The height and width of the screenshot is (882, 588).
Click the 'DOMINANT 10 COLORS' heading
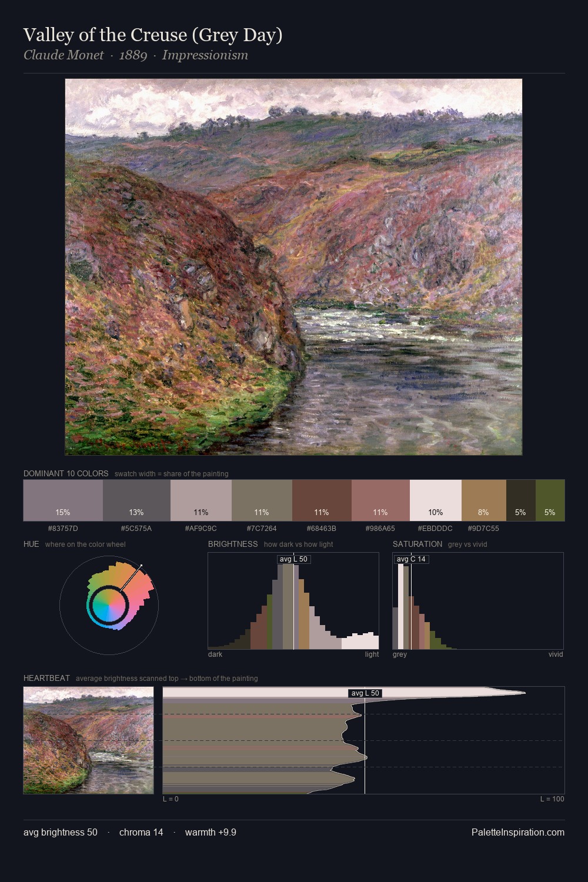click(x=66, y=473)
